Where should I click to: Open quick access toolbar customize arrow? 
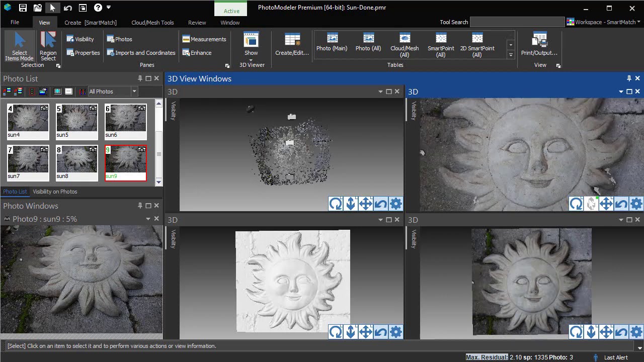109,8
